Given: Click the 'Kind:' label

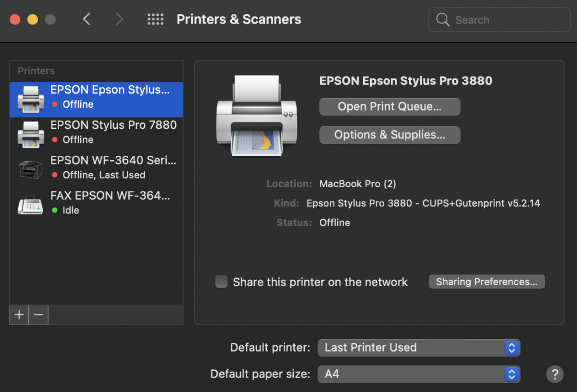Looking at the screenshot, I should click(x=287, y=203).
